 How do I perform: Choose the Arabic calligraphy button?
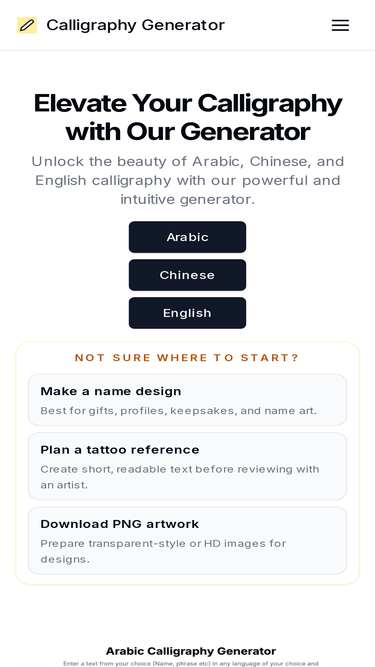(x=188, y=237)
